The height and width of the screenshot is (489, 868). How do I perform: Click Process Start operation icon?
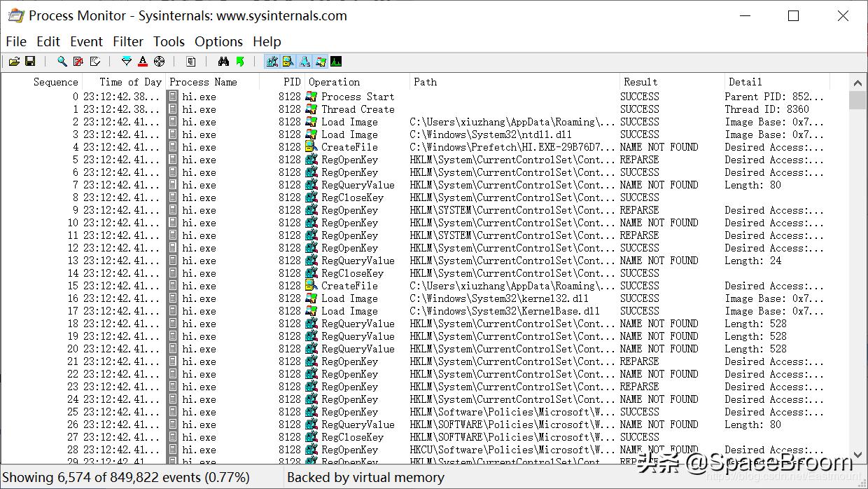[x=312, y=97]
